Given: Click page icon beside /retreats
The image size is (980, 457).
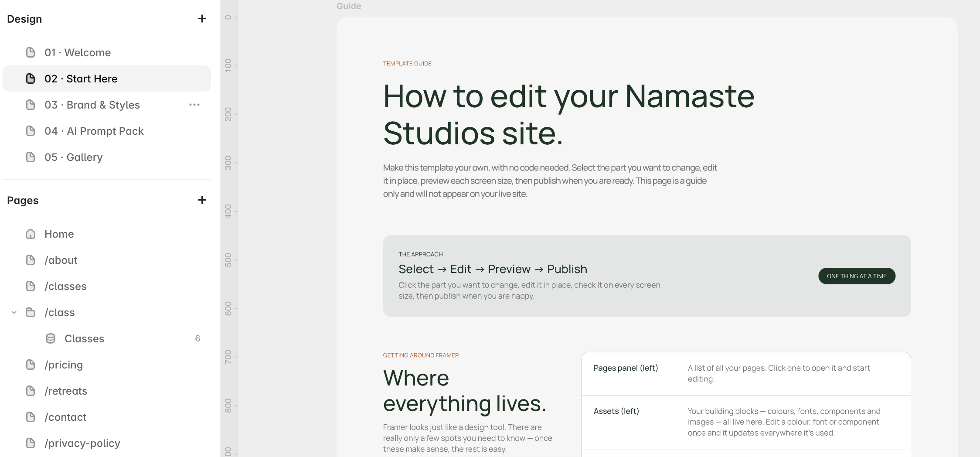Looking at the screenshot, I should (x=31, y=391).
